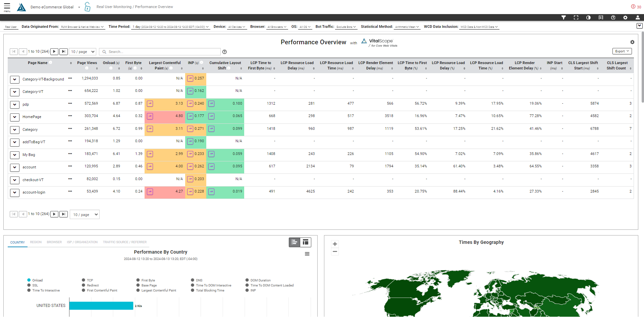This screenshot has height=317, width=644.
Task: Collapse the filter bar toggle arrow
Action: point(639,26)
